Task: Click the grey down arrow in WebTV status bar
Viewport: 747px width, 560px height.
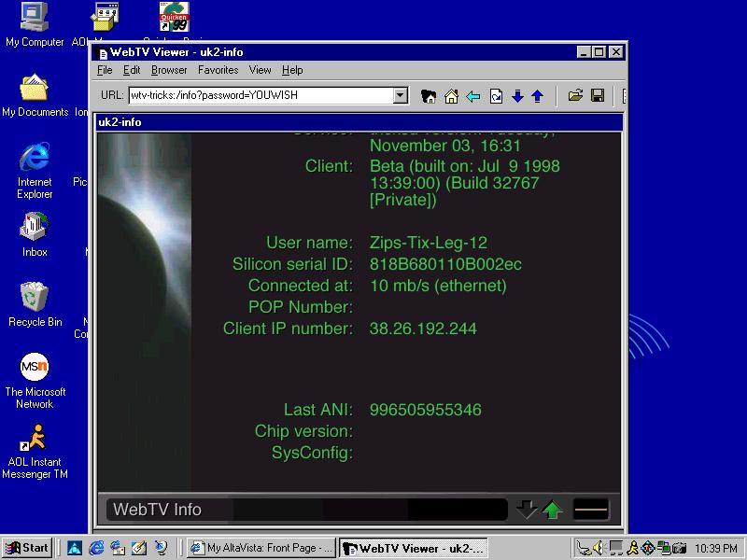Action: point(527,509)
